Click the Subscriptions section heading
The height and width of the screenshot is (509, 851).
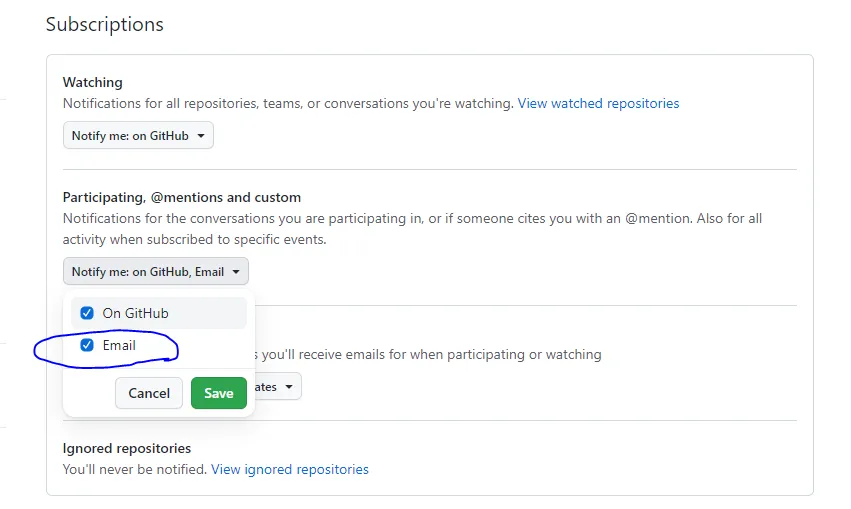coord(105,24)
